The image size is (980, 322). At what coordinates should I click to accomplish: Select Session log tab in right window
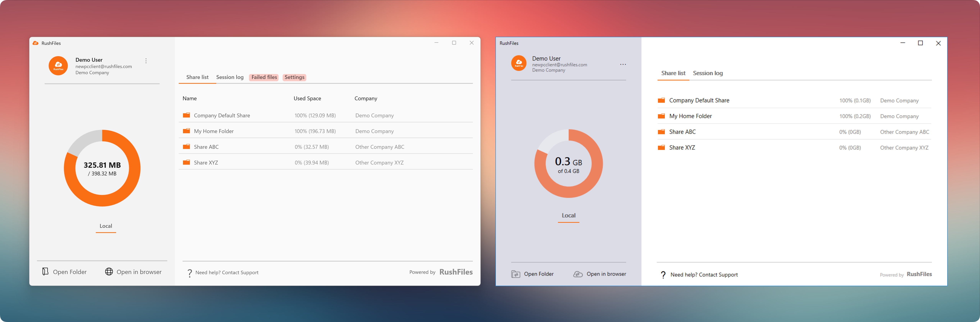click(x=708, y=73)
